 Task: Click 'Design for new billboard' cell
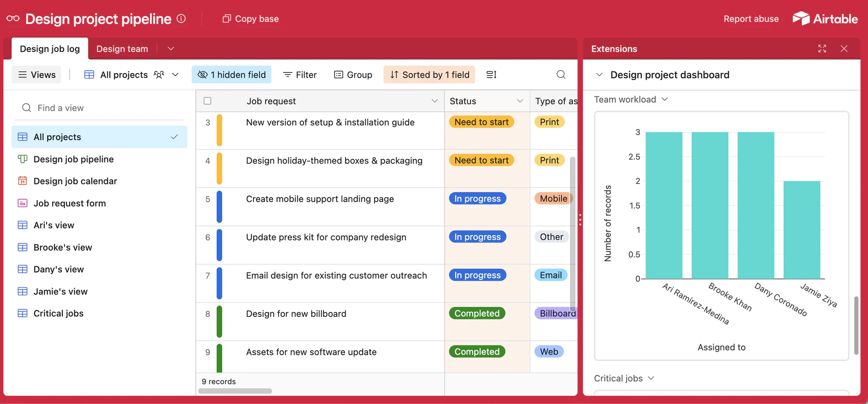click(320, 322)
